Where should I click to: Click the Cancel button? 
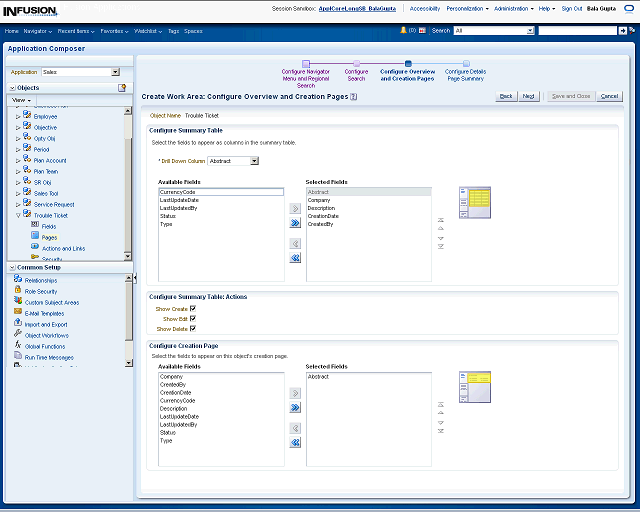coord(609,96)
